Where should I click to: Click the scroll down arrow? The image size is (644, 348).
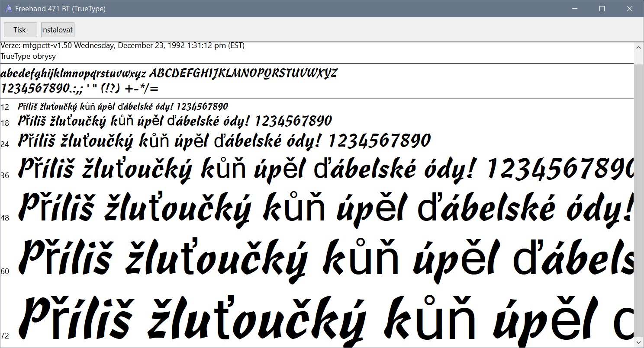point(638,342)
